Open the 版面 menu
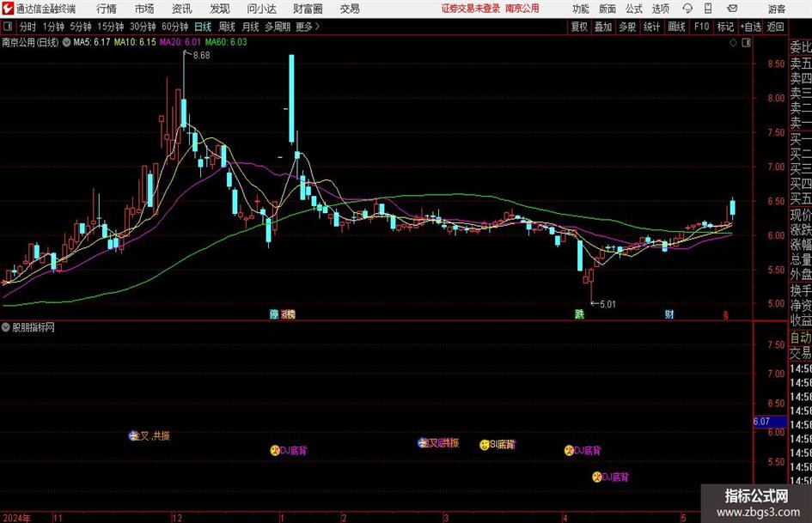 607,9
